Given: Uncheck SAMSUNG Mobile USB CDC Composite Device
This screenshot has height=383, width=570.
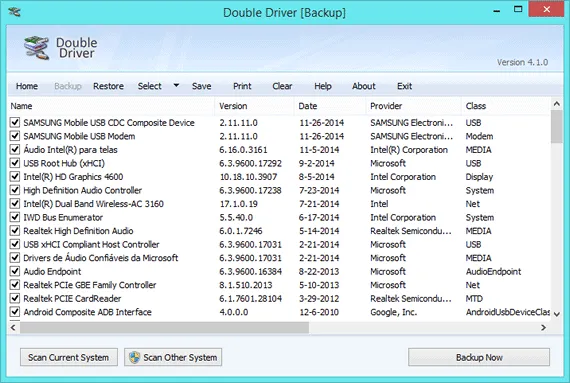Looking at the screenshot, I should [x=15, y=122].
